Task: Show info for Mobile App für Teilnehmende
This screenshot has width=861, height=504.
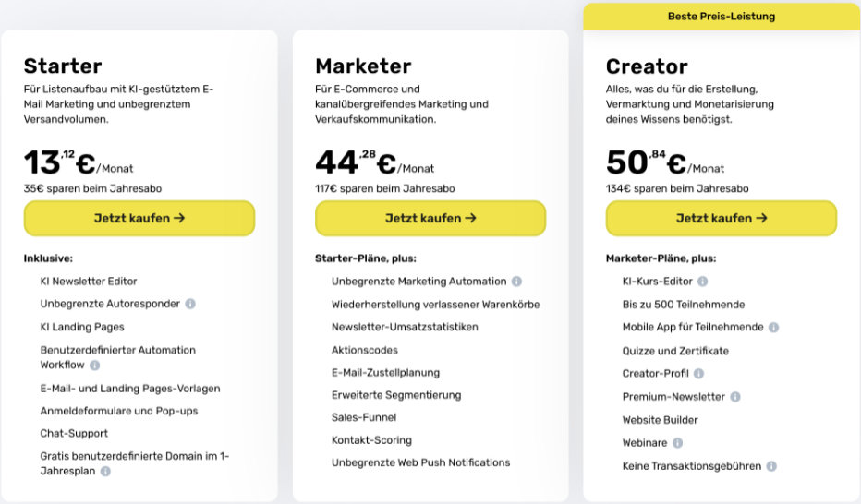Action: pyautogui.click(x=773, y=328)
